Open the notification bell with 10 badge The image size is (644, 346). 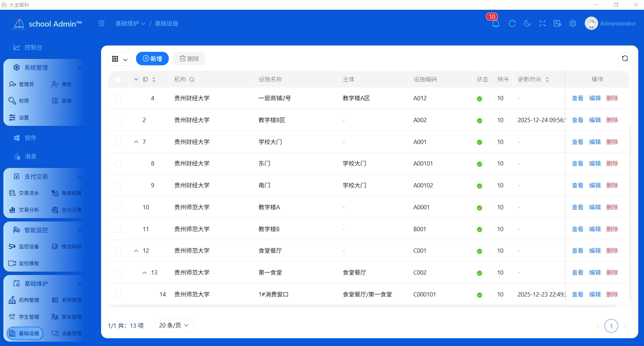pos(495,24)
